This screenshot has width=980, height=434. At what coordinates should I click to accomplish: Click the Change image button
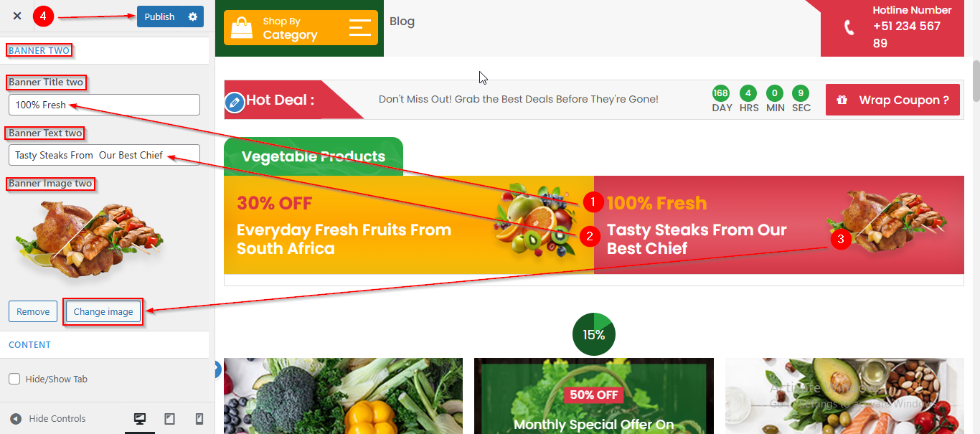pos(103,311)
